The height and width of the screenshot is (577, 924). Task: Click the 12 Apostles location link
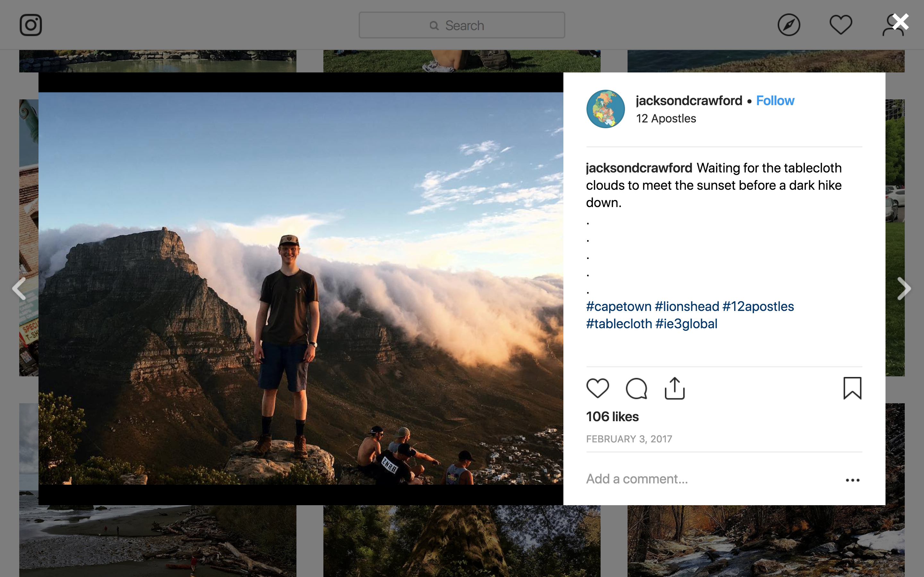pyautogui.click(x=666, y=119)
